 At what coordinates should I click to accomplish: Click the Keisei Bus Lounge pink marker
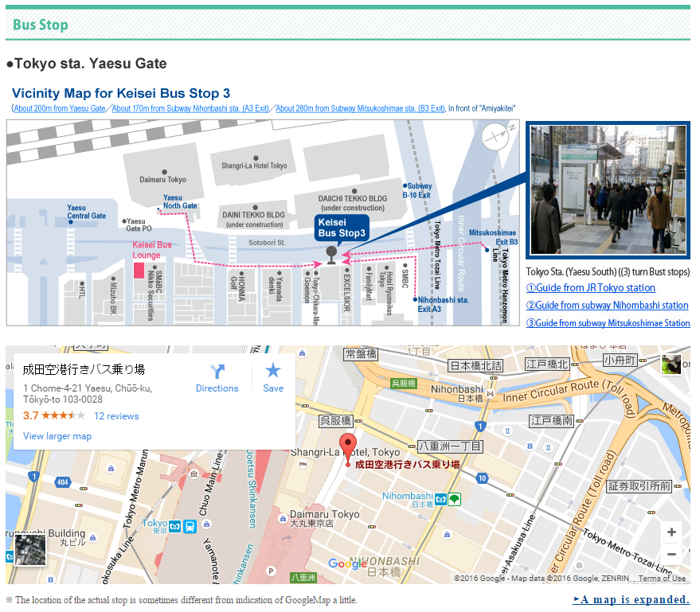pyautogui.click(x=139, y=271)
